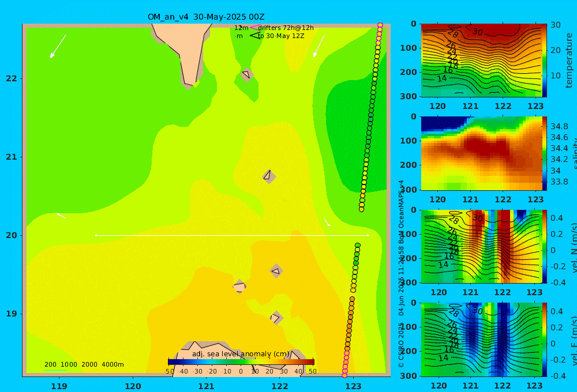Open the northward velocity section plot
Screen dimensions: 577x392
coord(482,246)
